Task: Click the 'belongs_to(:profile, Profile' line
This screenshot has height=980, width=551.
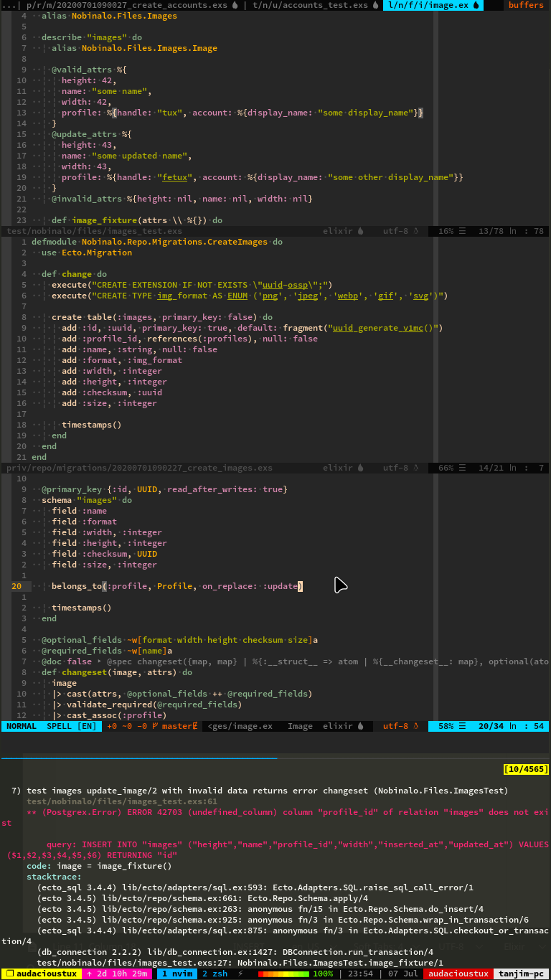Action: [177, 586]
